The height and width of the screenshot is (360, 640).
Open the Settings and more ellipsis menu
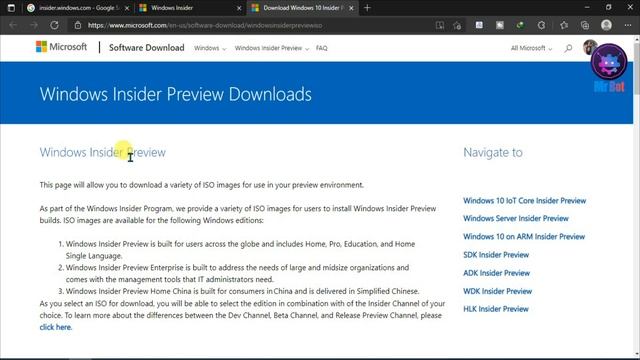pos(628,25)
